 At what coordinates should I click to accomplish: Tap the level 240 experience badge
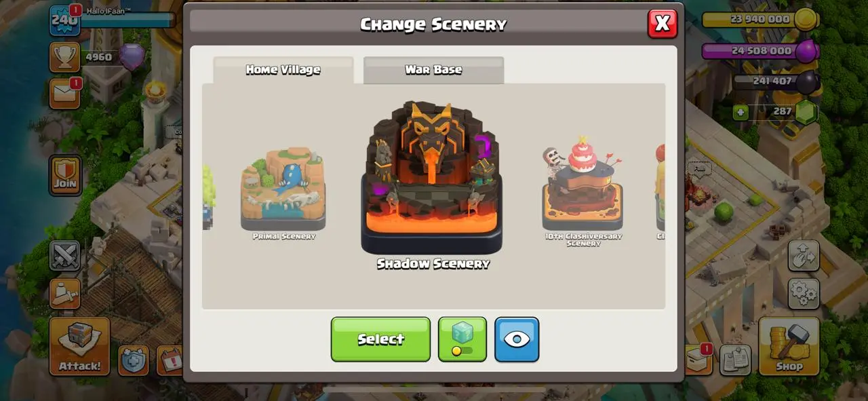pyautogui.click(x=65, y=20)
